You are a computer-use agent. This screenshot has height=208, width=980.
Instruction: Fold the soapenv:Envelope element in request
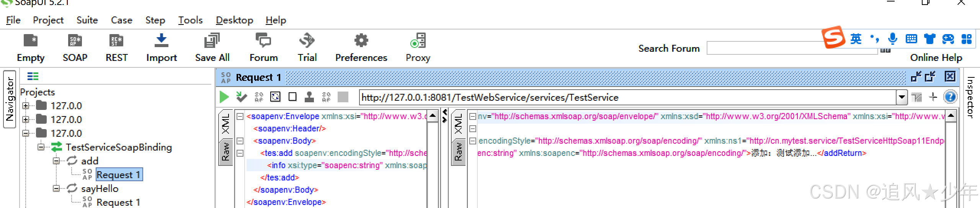[x=240, y=116]
